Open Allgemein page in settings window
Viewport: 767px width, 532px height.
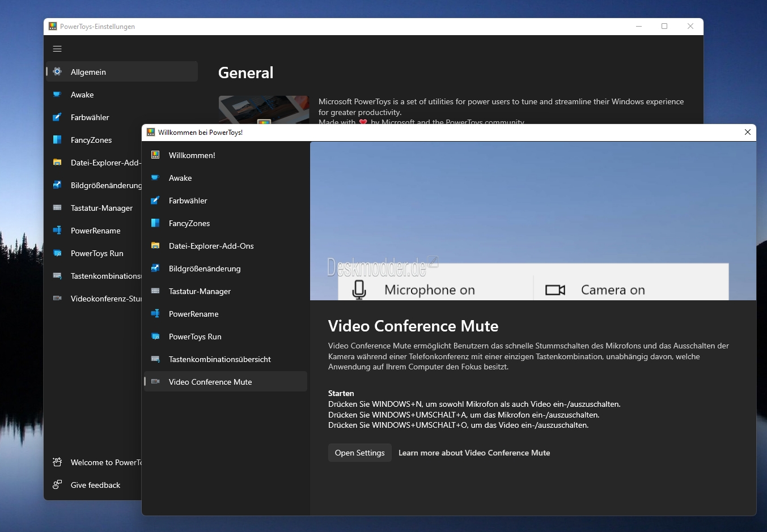coord(122,71)
